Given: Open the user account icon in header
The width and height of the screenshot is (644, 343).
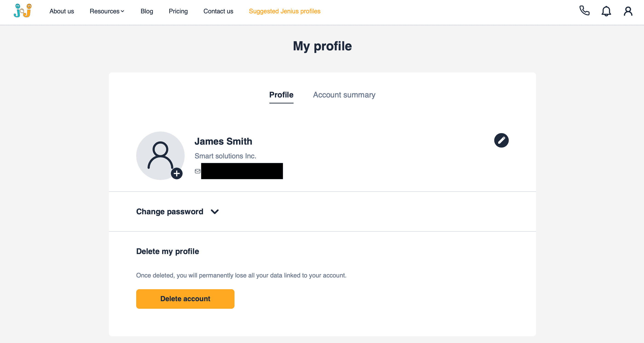Looking at the screenshot, I should 628,11.
